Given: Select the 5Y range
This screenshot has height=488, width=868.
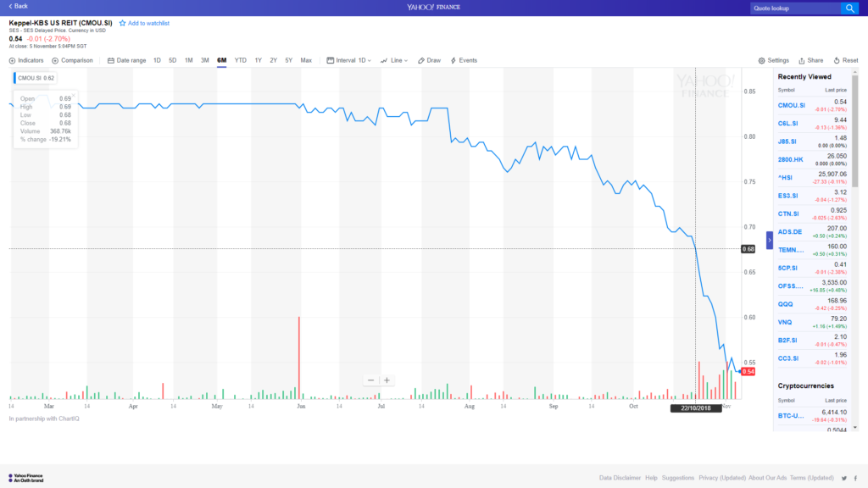Looking at the screenshot, I should click(288, 60).
